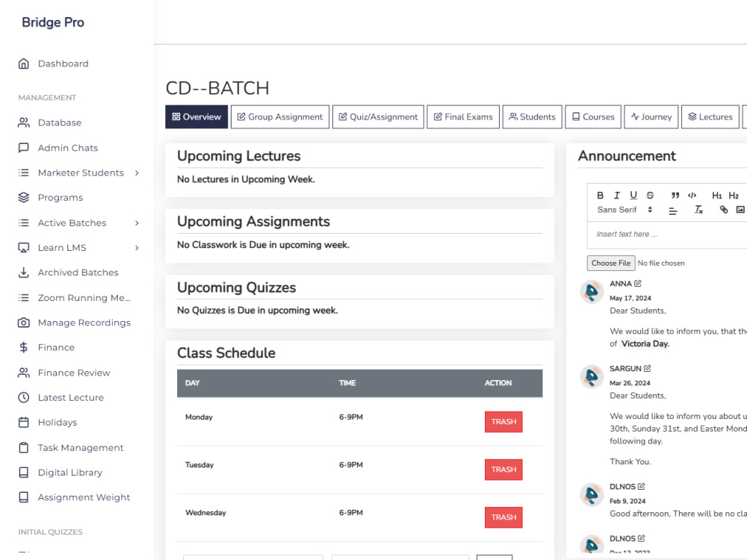Switch to the Students tab

pyautogui.click(x=532, y=116)
